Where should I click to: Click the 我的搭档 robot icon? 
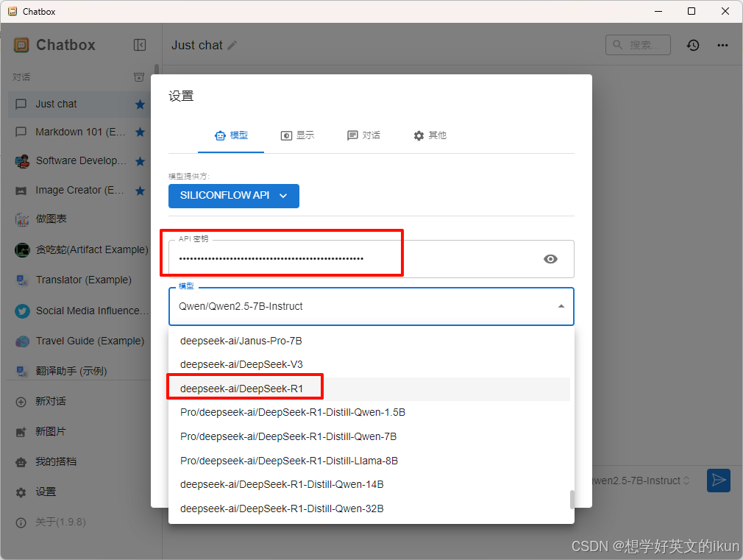tap(21, 462)
